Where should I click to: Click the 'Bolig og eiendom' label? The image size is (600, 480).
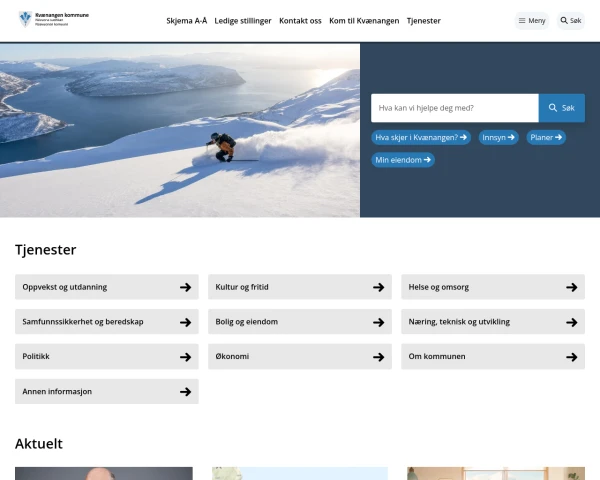pyautogui.click(x=246, y=322)
